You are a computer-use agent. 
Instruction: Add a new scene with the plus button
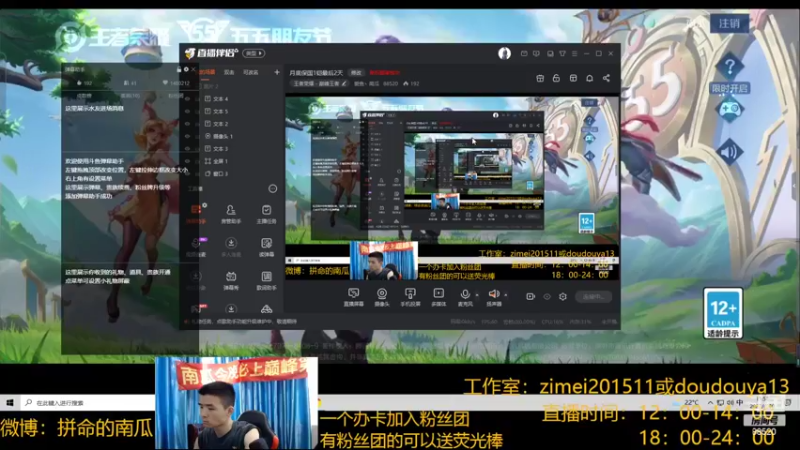pyautogui.click(x=277, y=72)
